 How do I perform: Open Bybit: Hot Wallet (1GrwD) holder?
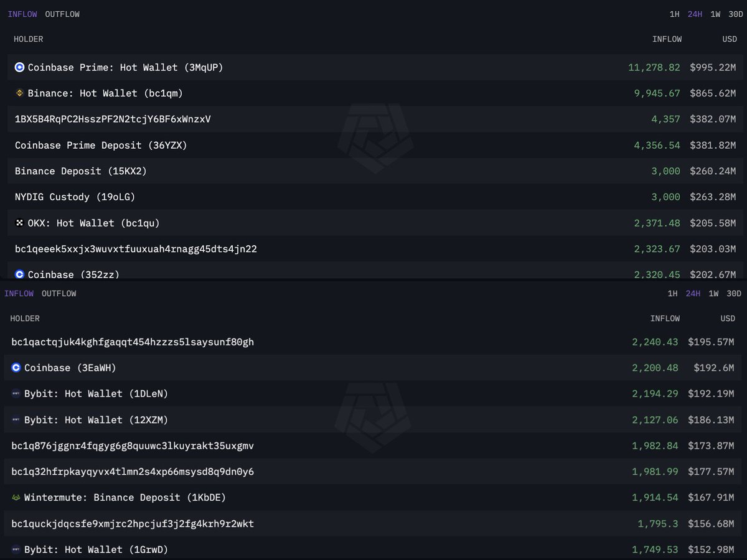tap(96, 549)
